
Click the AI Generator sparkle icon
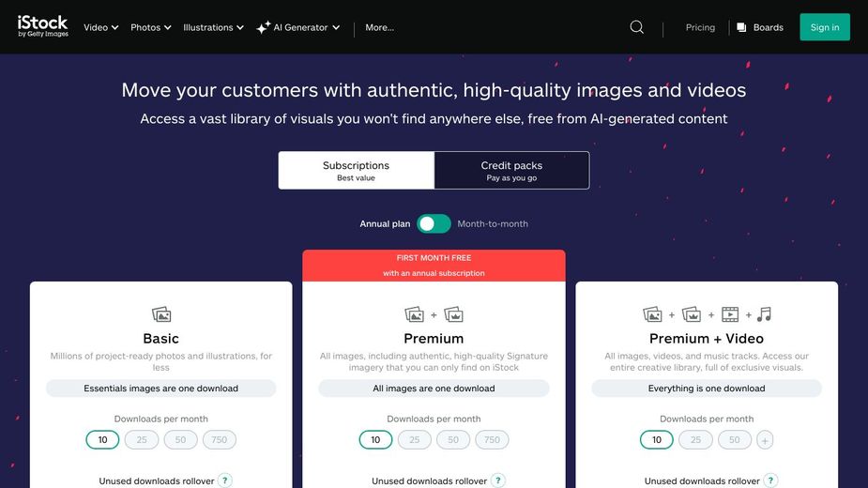tap(263, 28)
